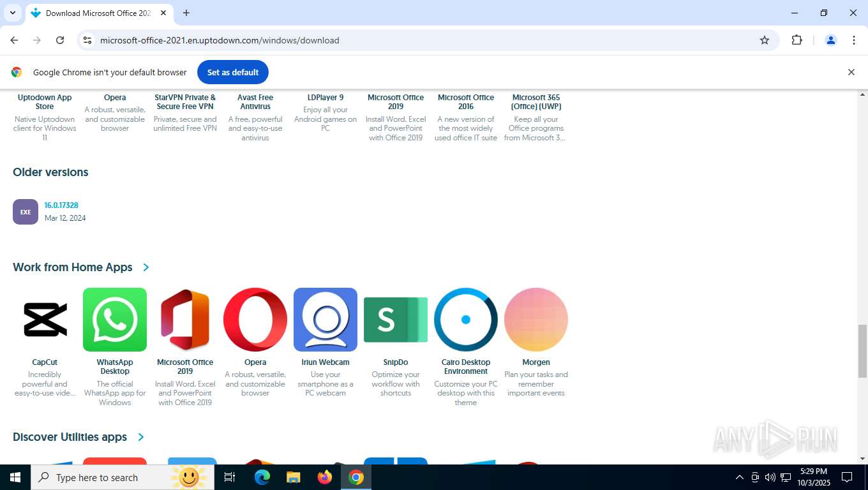This screenshot has width=868, height=490.
Task: Open the Chrome three-dot menu
Action: 854,40
